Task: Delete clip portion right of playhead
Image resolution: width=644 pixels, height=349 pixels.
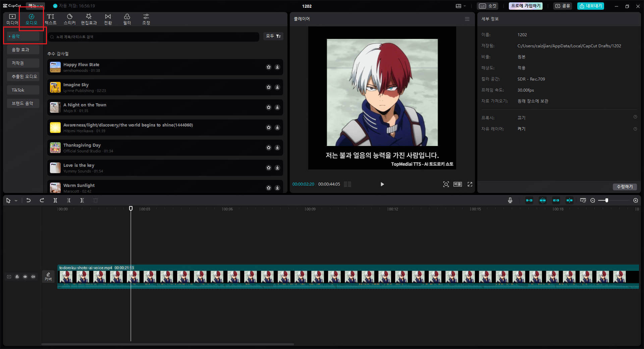Action: point(82,200)
